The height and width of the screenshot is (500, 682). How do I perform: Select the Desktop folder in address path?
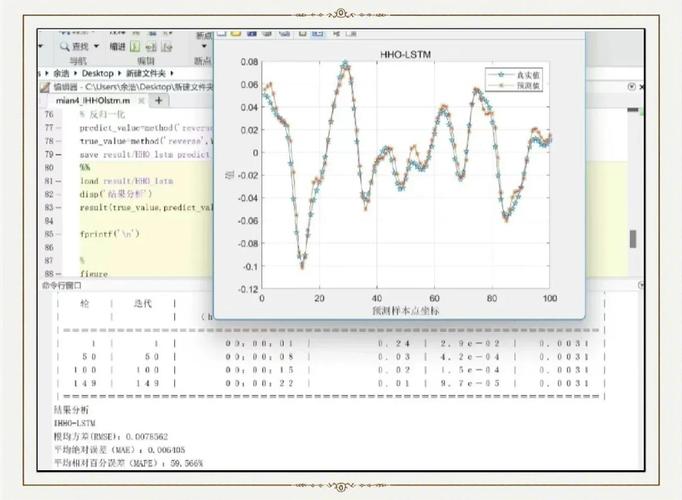97,73
